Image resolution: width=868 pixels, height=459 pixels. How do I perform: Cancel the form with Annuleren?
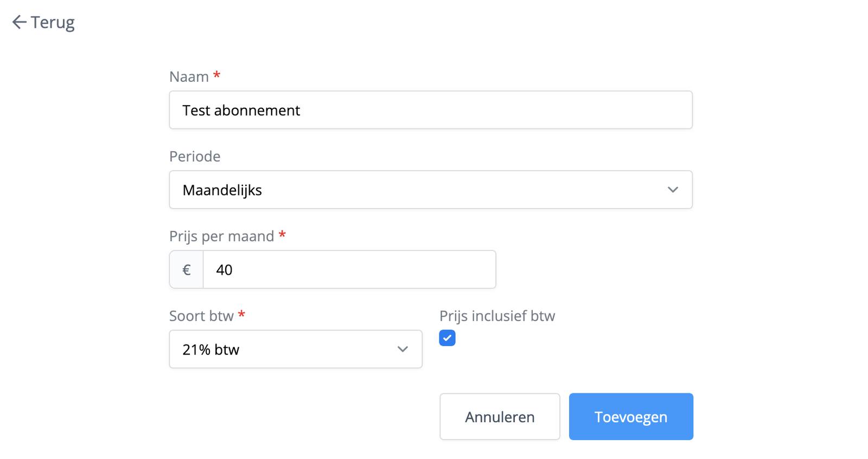pyautogui.click(x=499, y=416)
